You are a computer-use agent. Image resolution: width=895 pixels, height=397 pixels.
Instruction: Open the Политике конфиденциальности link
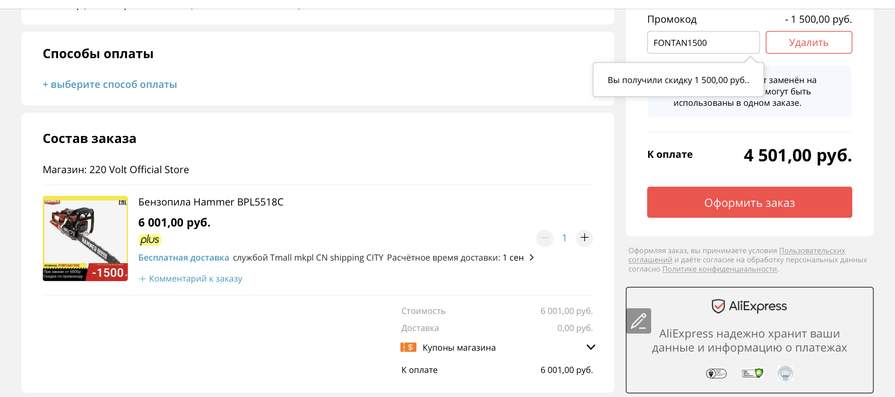(719, 269)
